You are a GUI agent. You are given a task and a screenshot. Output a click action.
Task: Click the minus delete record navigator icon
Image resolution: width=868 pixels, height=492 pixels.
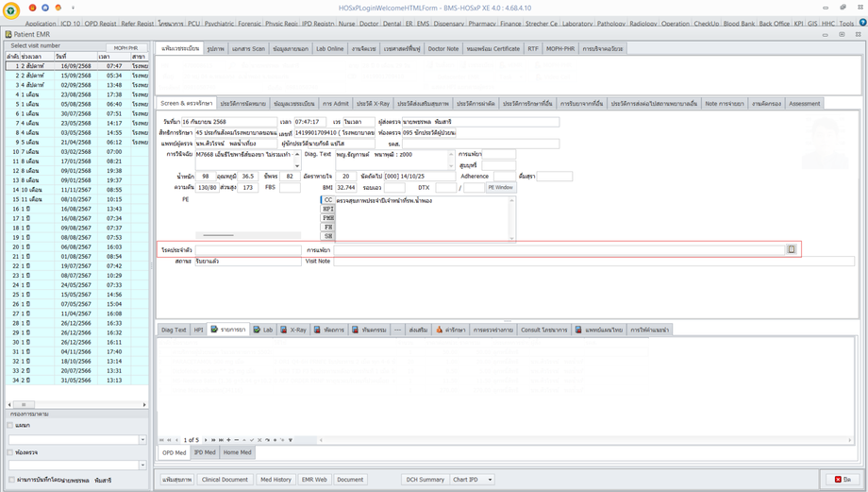237,440
